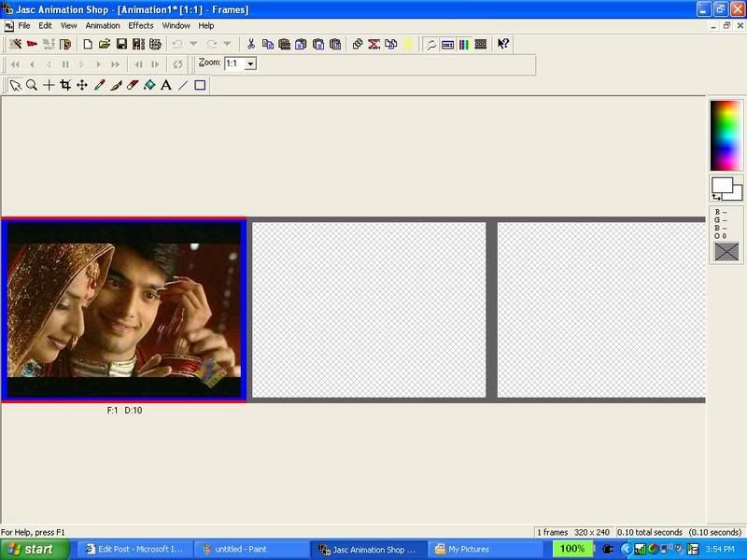Click the 3:54 PM system clock
Image resolution: width=747 pixels, height=560 pixels.
coord(720,549)
